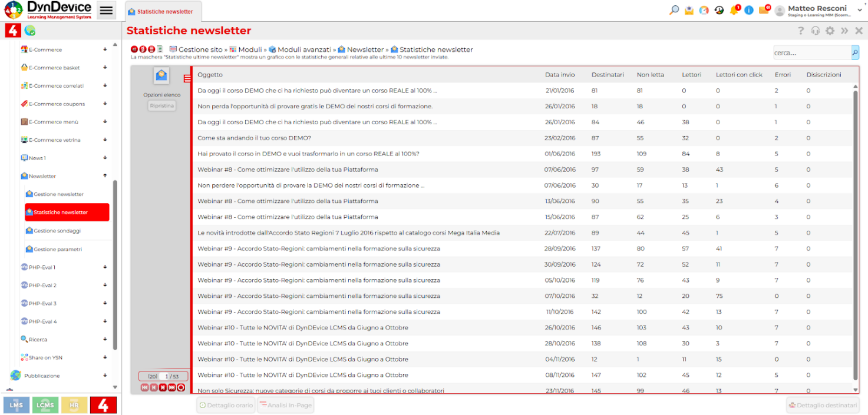Screen dimensions: 868x415
Task: Open settings gear in the panel header
Action: pyautogui.click(x=830, y=31)
